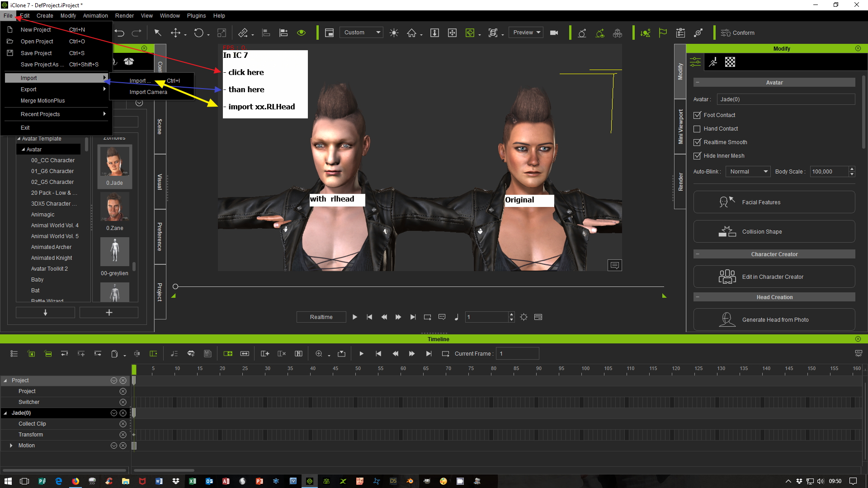This screenshot has width=868, height=488.
Task: Uncheck the Realtime Smooth checkbox
Action: pos(697,142)
